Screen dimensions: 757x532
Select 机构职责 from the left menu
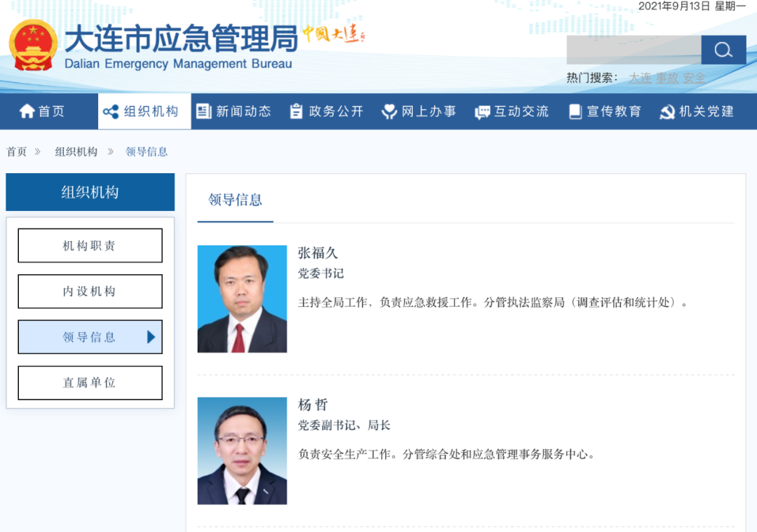click(x=90, y=245)
